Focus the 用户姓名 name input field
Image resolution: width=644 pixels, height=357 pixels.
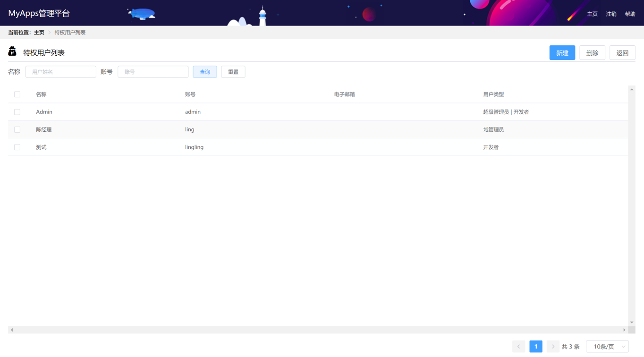[60, 72]
